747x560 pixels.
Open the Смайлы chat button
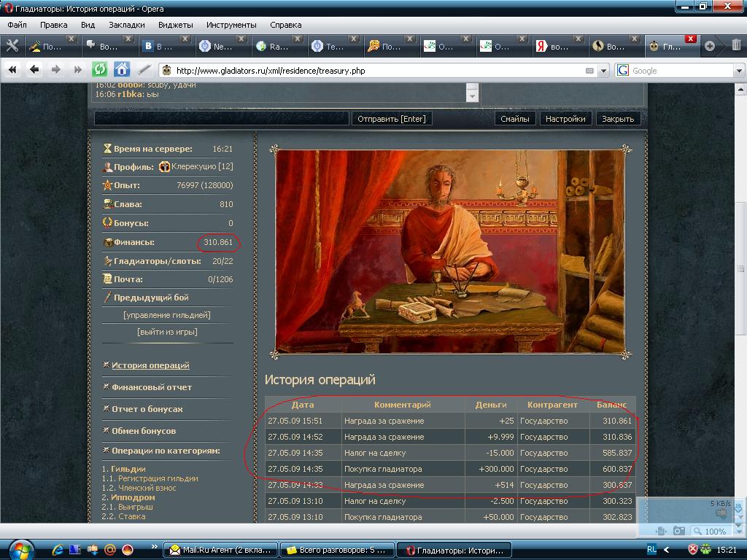pos(514,119)
